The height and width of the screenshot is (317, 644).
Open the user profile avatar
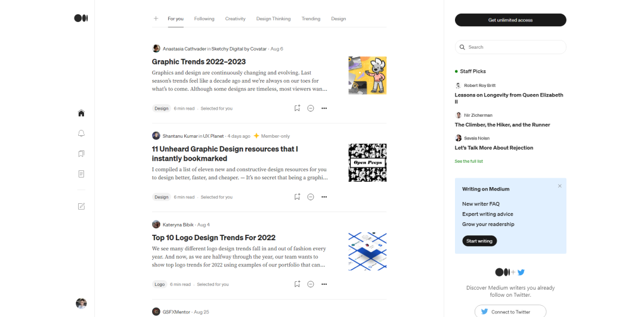tap(81, 303)
